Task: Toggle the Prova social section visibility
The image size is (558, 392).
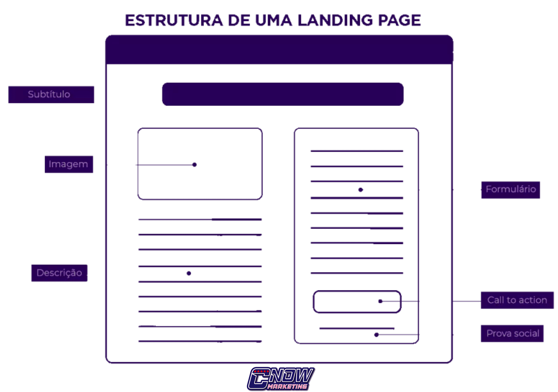Action: (506, 335)
